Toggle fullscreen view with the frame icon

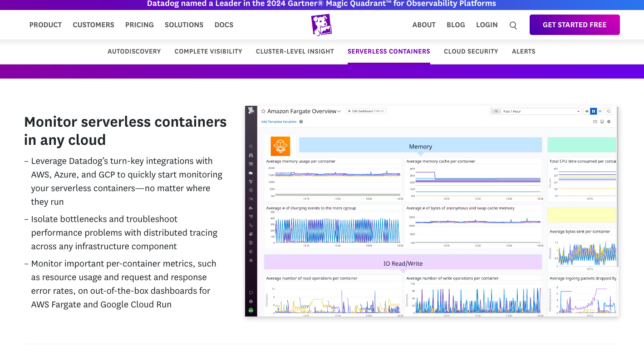tap(596, 122)
